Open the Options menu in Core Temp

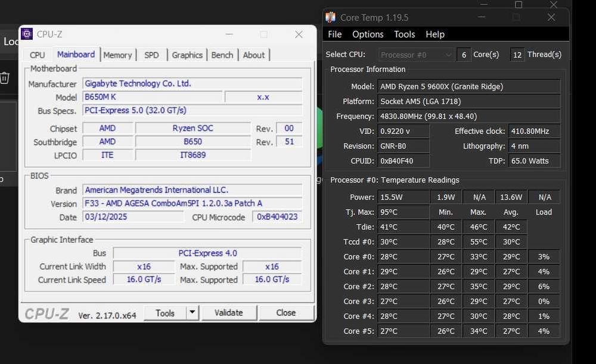click(x=368, y=34)
